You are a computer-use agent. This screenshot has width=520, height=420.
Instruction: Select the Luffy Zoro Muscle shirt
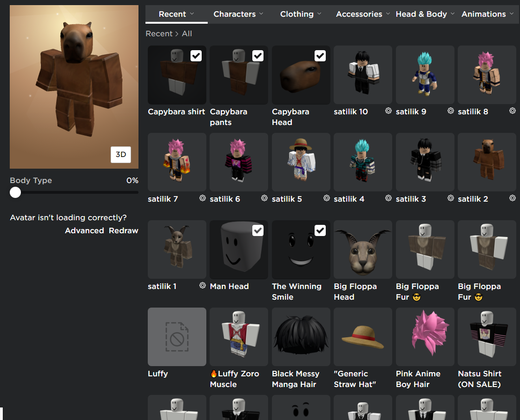coord(239,337)
